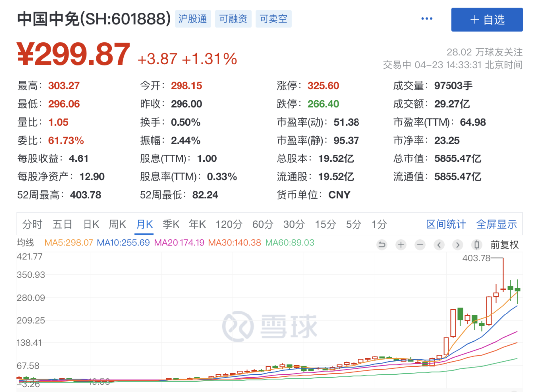Open the three-dot more options menu

coord(427,19)
